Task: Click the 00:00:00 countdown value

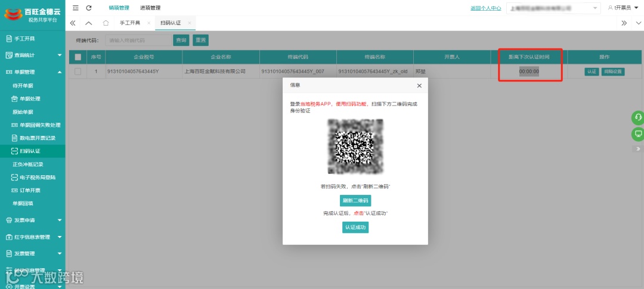Action: 529,72
